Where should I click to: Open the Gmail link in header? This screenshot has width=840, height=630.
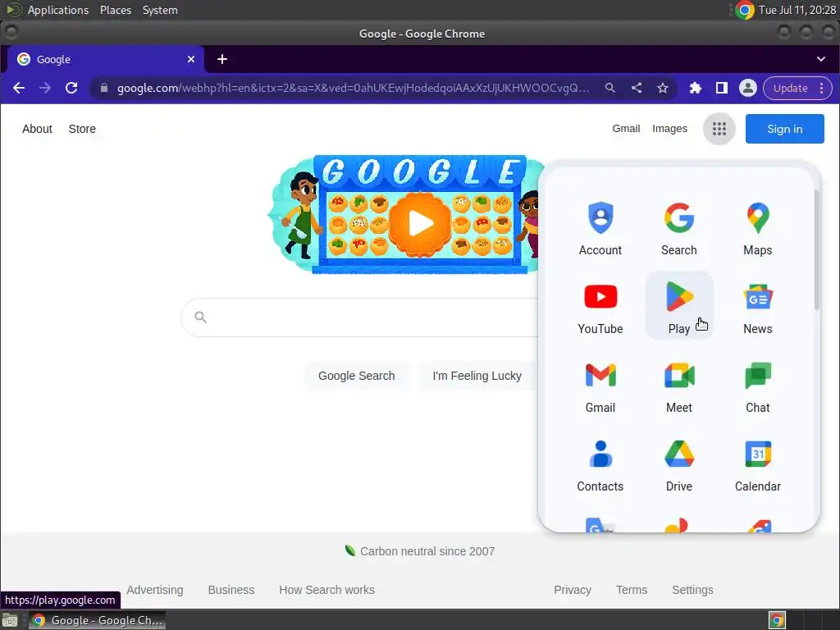click(x=626, y=129)
